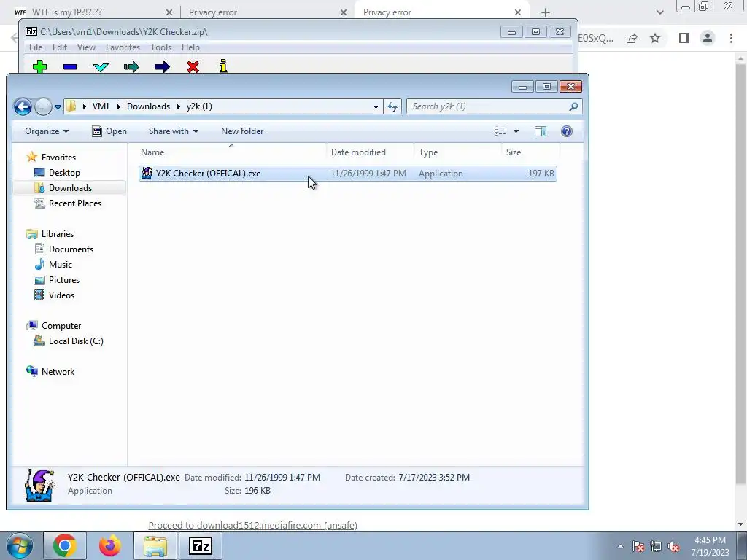Open Chrome three-dot menu
Viewport: 747px width, 560px height.
[x=731, y=38]
